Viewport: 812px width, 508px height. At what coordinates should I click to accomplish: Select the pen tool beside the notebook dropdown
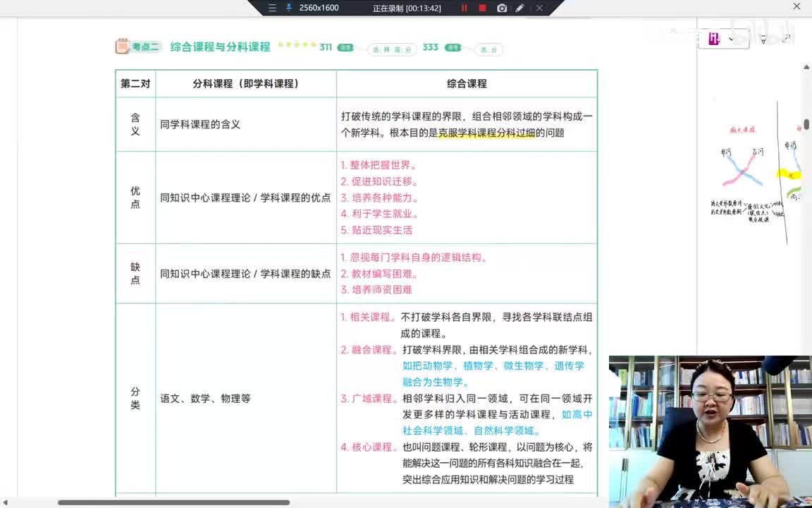pyautogui.click(x=763, y=39)
